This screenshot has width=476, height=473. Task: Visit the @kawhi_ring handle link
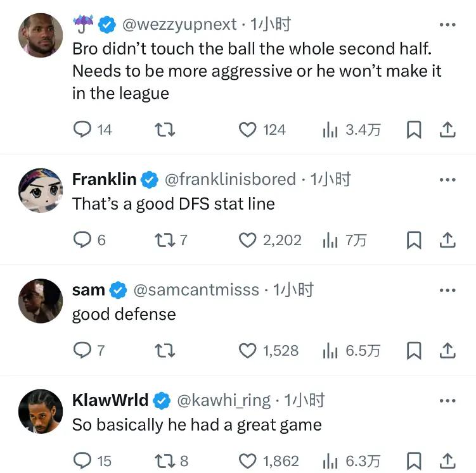[222, 401]
